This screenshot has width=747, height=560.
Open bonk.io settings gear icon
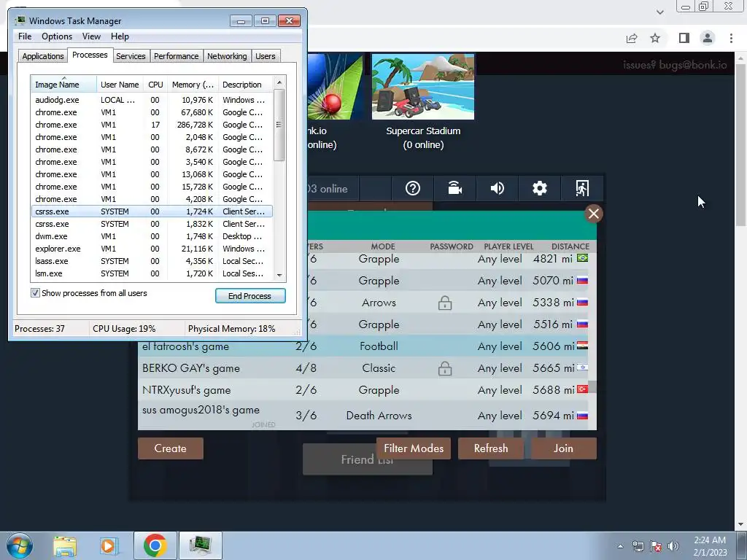(539, 189)
